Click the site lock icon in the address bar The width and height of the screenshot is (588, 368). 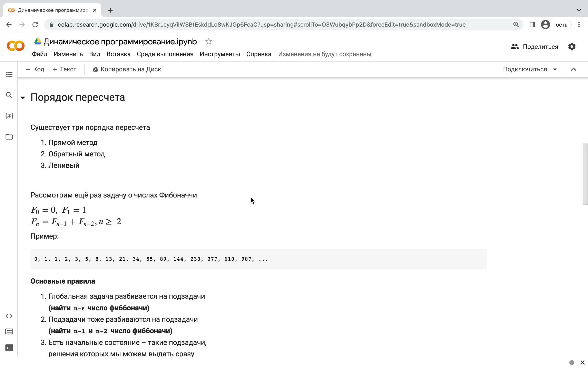pos(51,25)
